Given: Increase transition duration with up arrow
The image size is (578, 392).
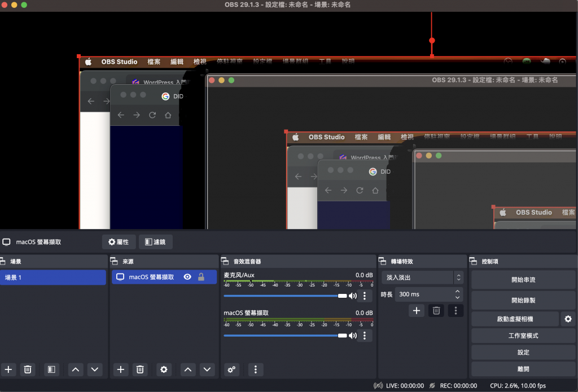Looking at the screenshot, I should (457, 291).
